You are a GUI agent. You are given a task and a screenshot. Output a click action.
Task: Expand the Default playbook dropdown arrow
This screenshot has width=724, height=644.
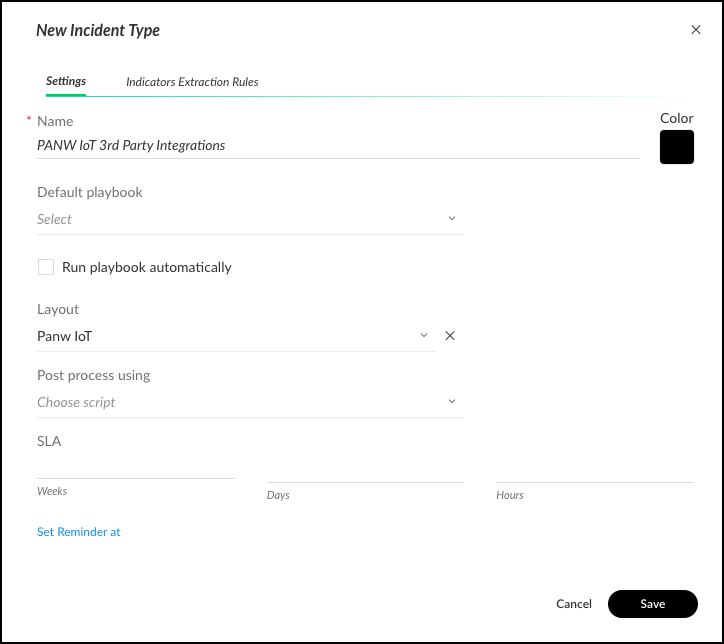coord(451,219)
